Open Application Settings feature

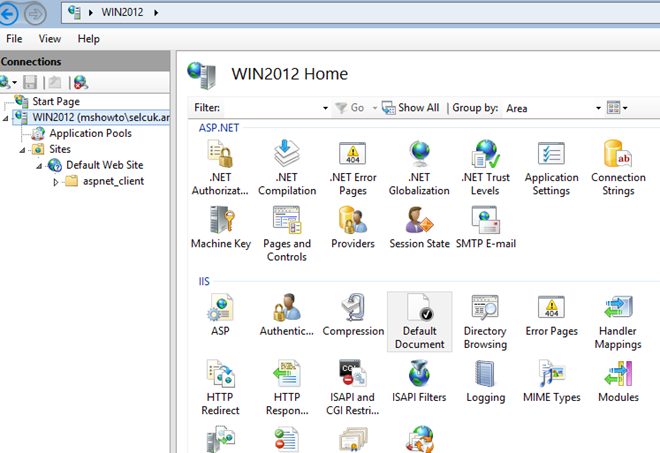[x=551, y=168]
